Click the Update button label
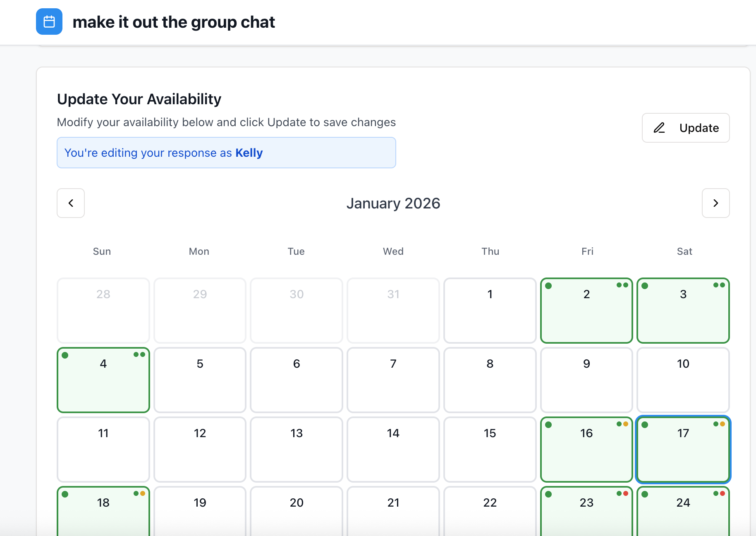This screenshot has height=536, width=756. click(x=699, y=128)
